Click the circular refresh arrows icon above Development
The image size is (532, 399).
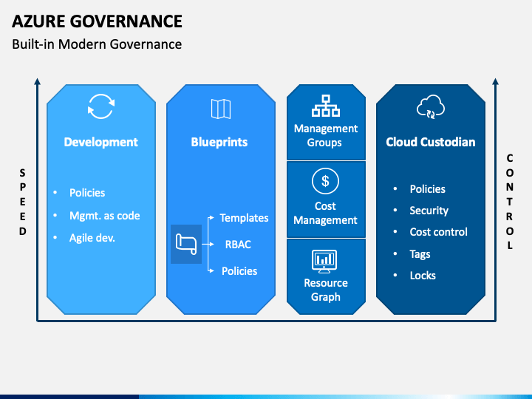pos(101,106)
